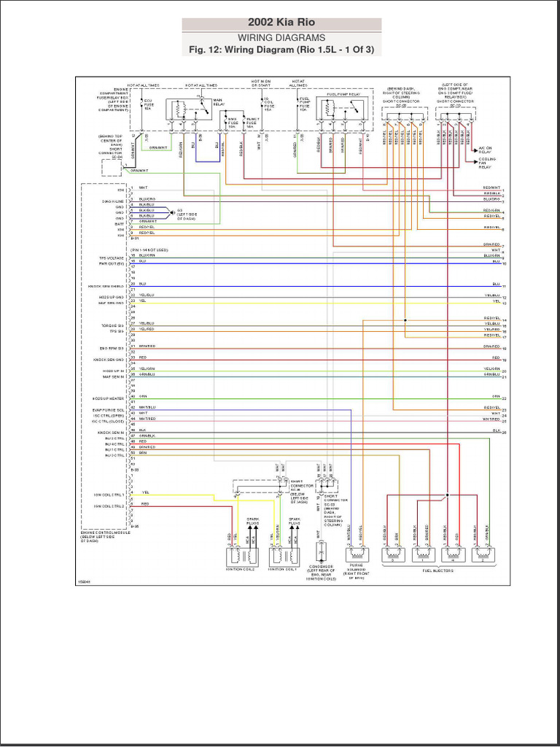Select the "MAIN RELAY" label

coord(219,102)
